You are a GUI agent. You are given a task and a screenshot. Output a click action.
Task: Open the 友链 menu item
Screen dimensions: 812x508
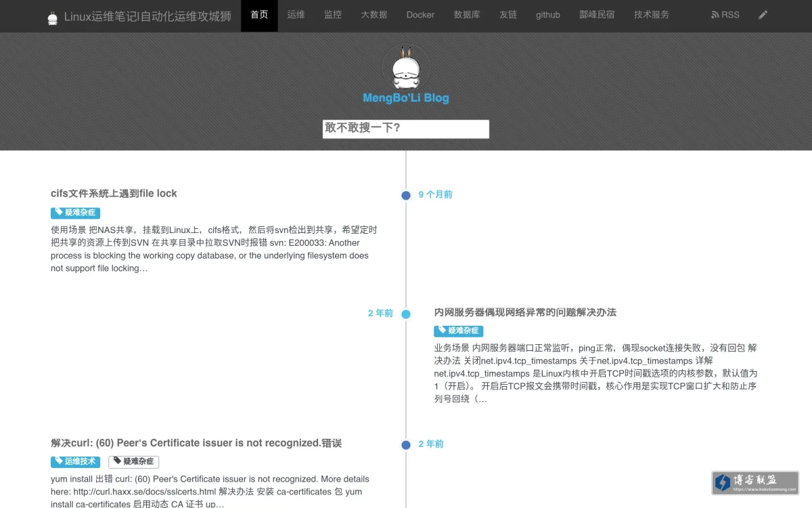[x=508, y=15]
